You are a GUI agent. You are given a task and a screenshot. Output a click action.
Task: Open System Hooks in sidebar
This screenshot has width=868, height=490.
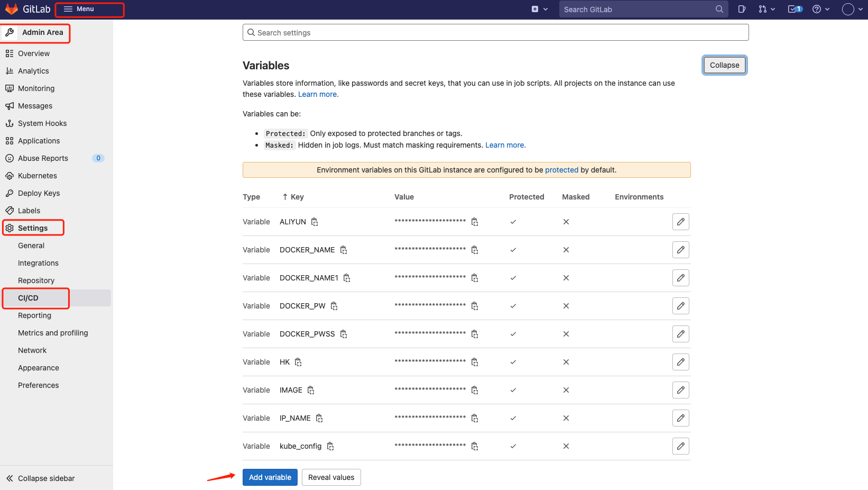click(42, 123)
